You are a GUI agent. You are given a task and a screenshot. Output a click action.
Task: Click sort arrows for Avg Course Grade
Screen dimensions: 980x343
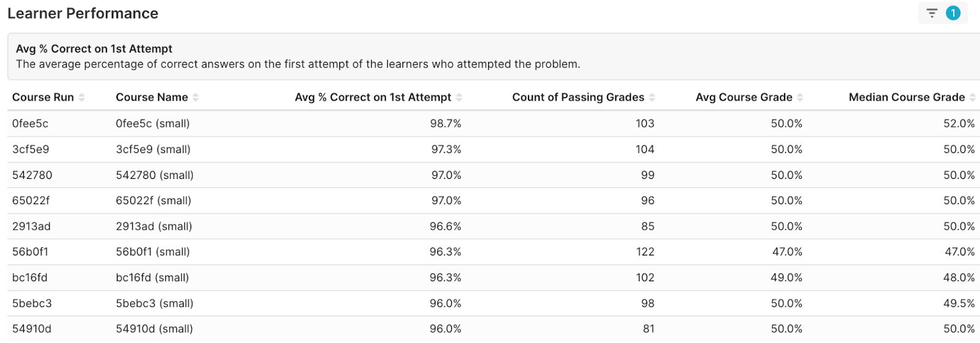pyautogui.click(x=800, y=97)
